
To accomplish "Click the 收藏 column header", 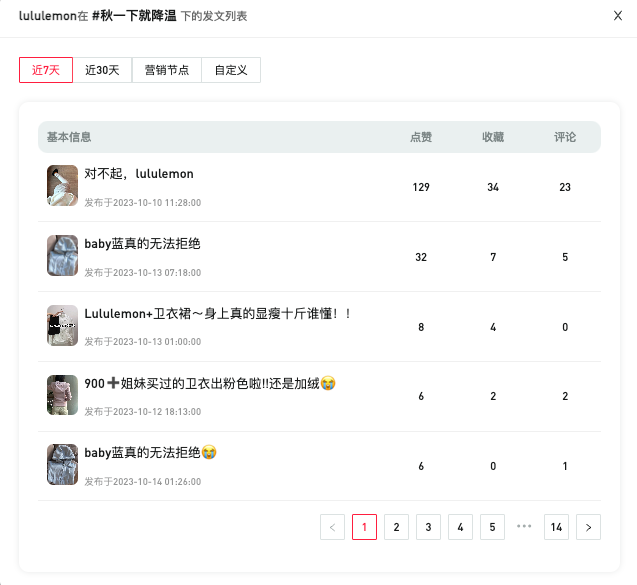I will [x=493, y=137].
